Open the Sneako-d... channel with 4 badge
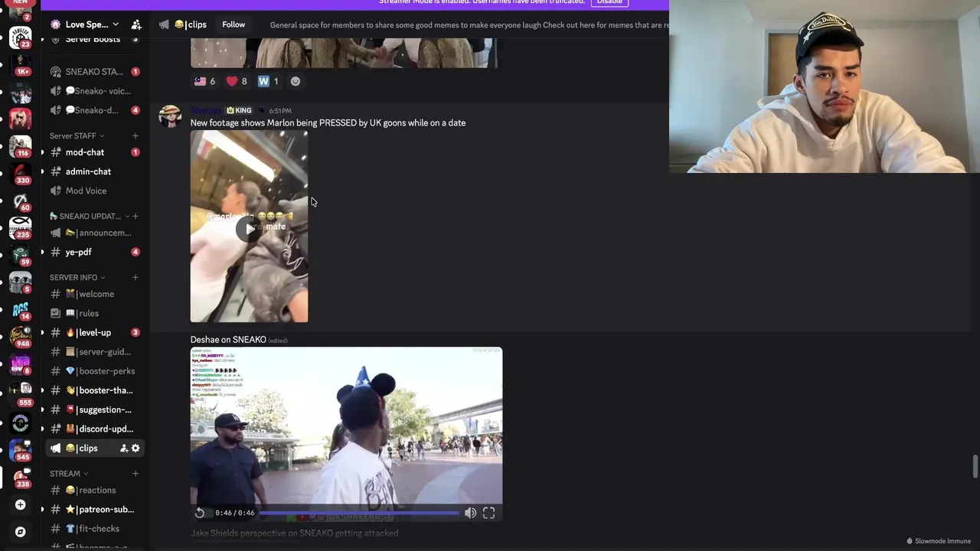The height and width of the screenshot is (551, 980). [95, 110]
